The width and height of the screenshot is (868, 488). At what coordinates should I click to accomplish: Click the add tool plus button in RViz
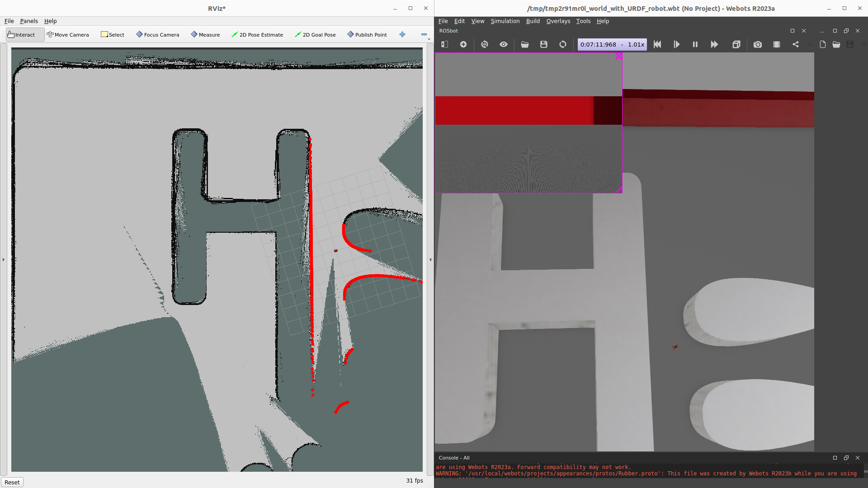pyautogui.click(x=402, y=34)
